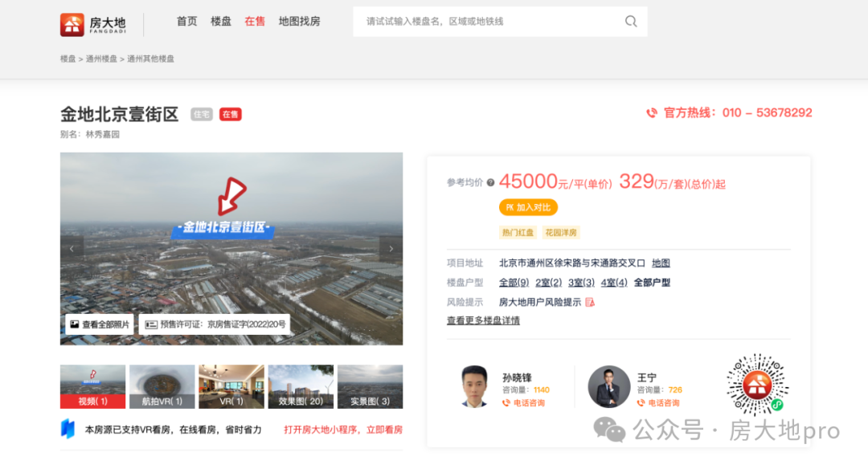Click the main aerial photo of the project
Image resolution: width=868 pixels, height=465 pixels.
point(231,249)
